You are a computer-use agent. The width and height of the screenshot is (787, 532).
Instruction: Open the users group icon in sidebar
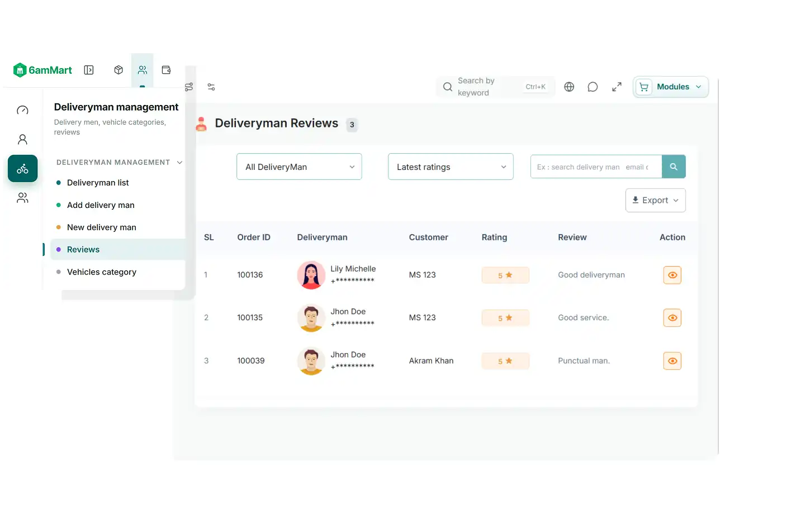22,198
